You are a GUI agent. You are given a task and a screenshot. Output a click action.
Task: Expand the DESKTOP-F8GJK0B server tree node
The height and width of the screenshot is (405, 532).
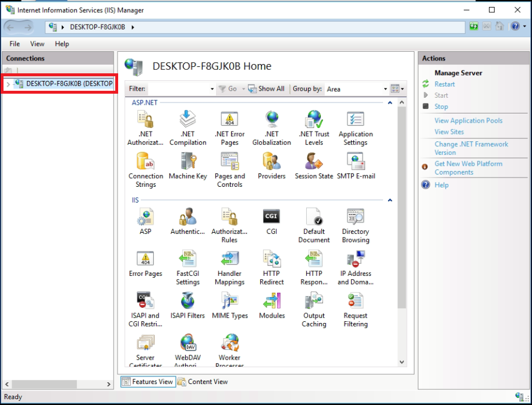[x=8, y=84]
